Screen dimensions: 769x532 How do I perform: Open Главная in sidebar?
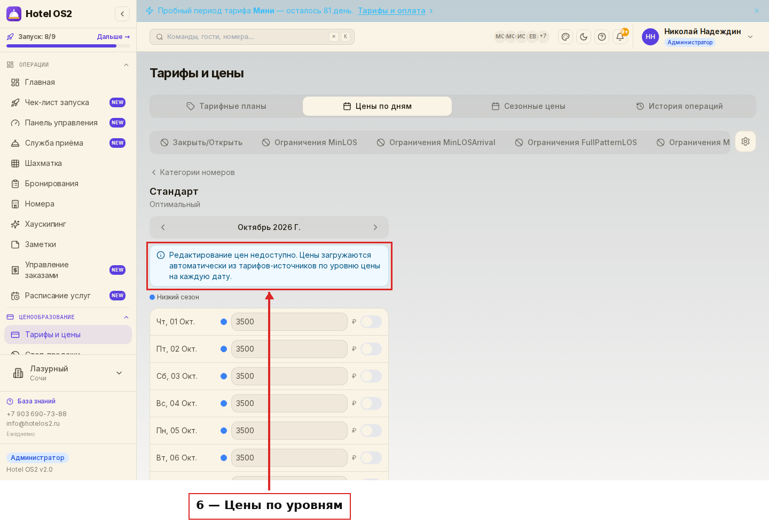pos(68,82)
